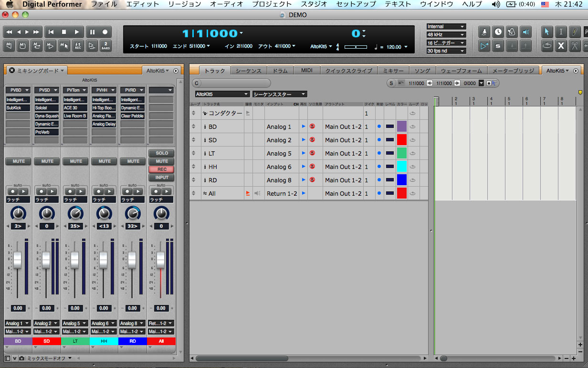Toggle SOLO on the All mixer channel
This screenshot has height=368, width=588.
tap(162, 153)
